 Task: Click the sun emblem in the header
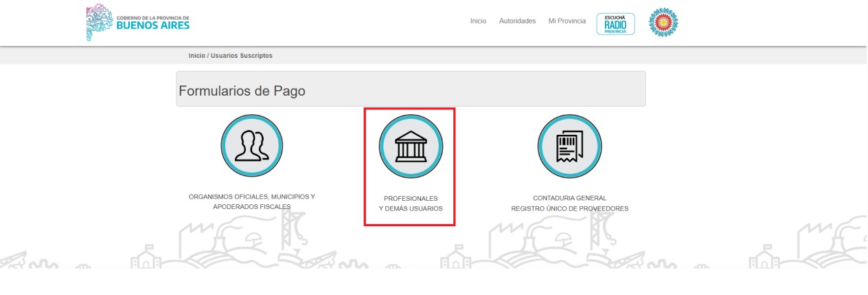663,22
